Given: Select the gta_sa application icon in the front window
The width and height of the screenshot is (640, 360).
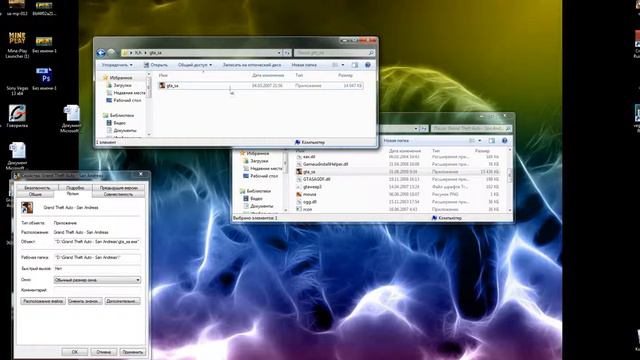Looking at the screenshot, I should coord(162,86).
